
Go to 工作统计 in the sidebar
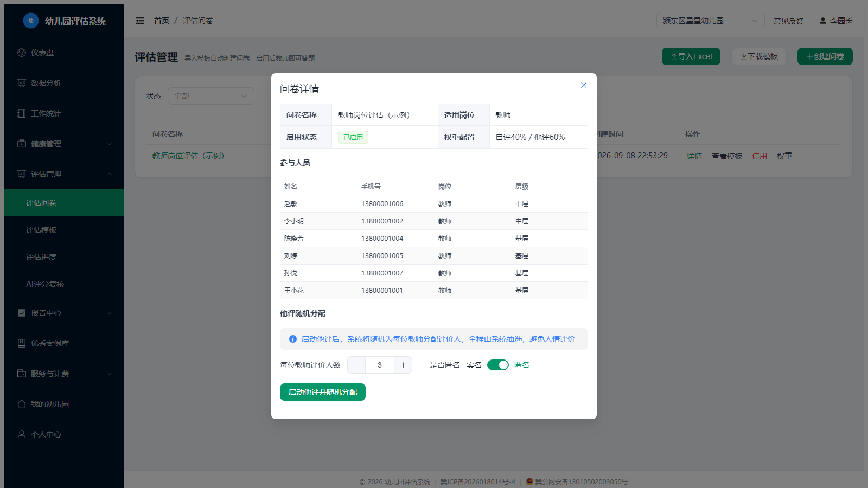(64, 113)
